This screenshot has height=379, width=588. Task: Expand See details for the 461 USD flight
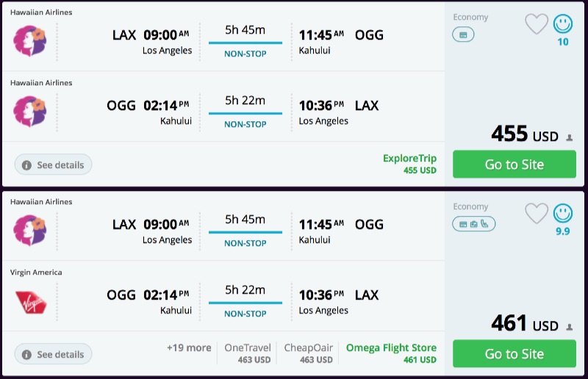tap(53, 355)
